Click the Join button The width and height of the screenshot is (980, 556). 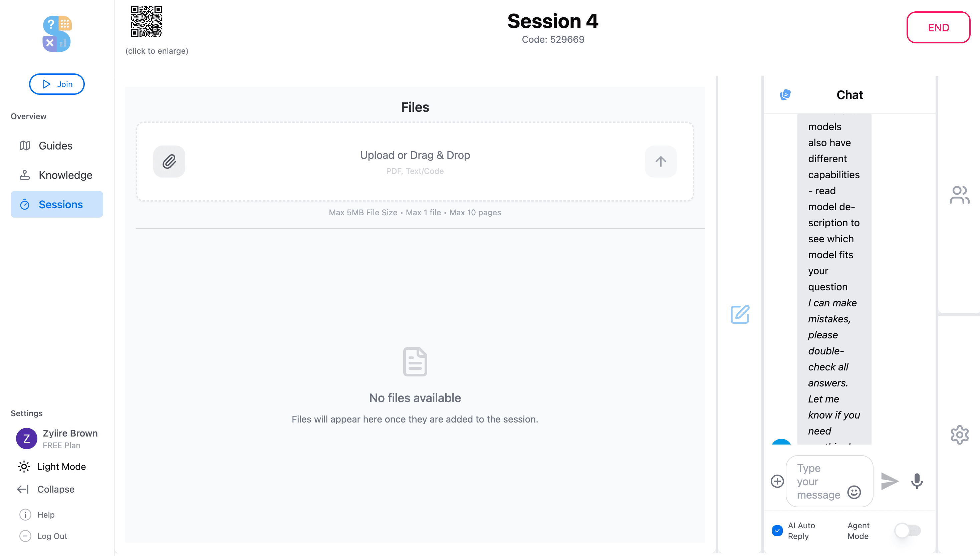[x=56, y=84]
